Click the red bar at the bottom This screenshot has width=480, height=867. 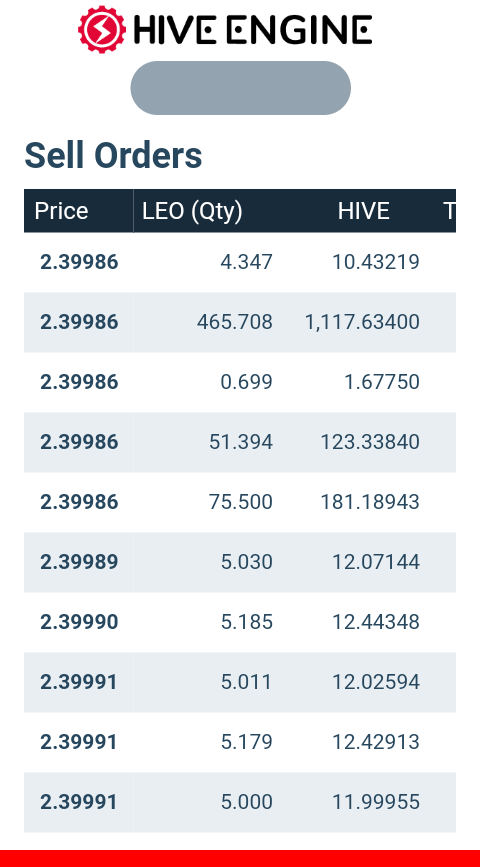pyautogui.click(x=240, y=859)
